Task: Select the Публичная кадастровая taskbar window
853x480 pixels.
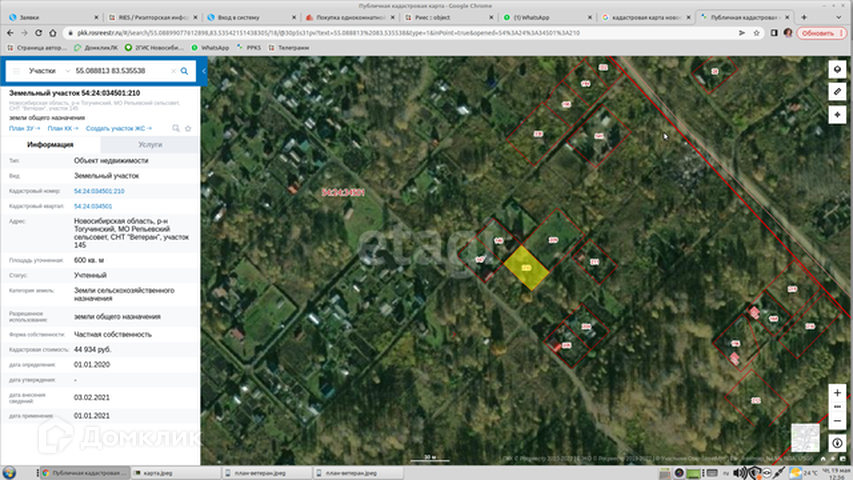Action: pos(85,473)
